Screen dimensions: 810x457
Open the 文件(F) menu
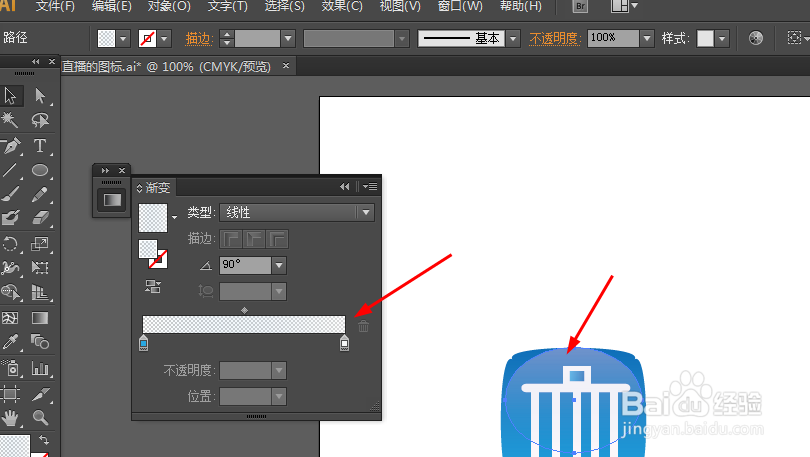click(x=55, y=6)
